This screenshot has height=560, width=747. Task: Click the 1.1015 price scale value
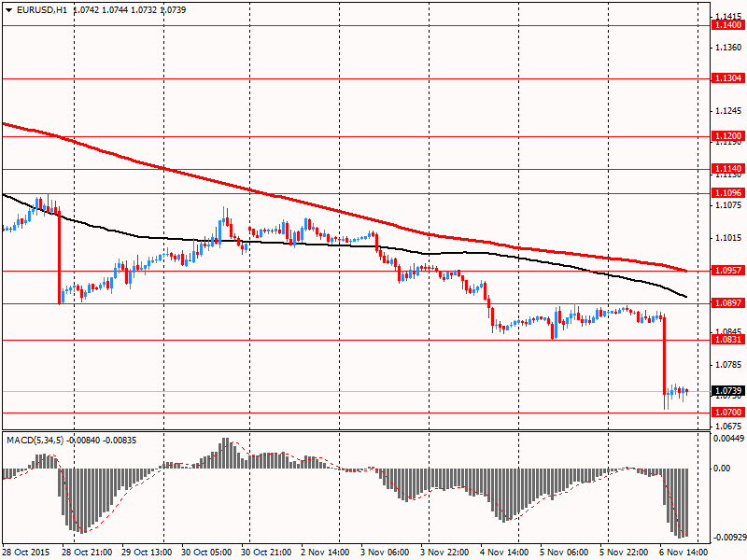(x=729, y=238)
